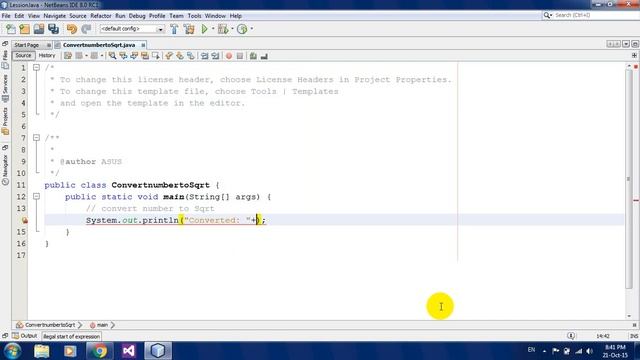The height and width of the screenshot is (360, 640).
Task: Open the Projects side panel
Action: (5, 121)
